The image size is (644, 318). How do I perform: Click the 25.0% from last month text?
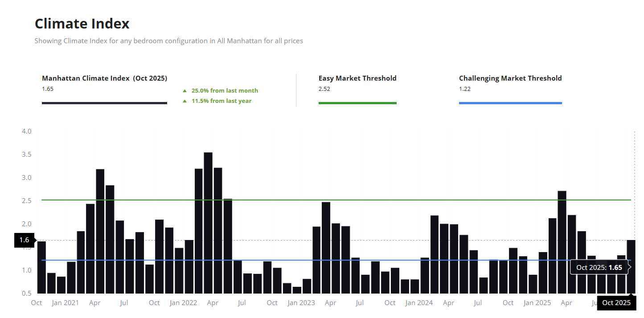(225, 91)
